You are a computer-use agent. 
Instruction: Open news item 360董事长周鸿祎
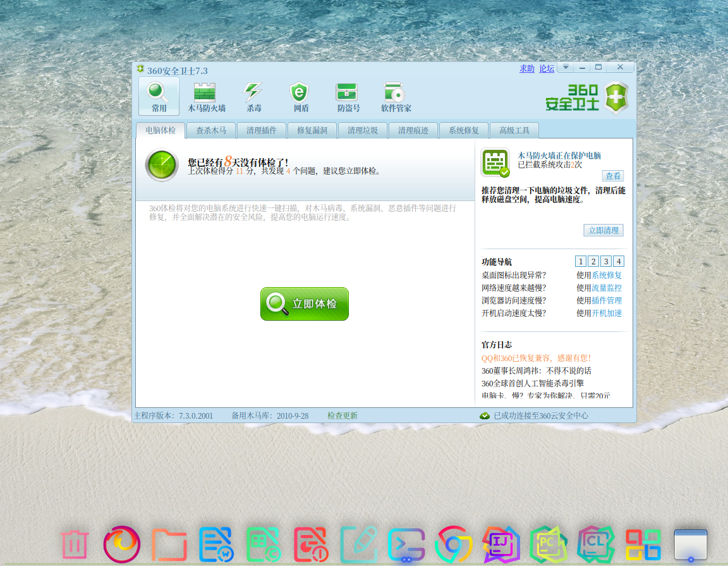pyautogui.click(x=537, y=371)
